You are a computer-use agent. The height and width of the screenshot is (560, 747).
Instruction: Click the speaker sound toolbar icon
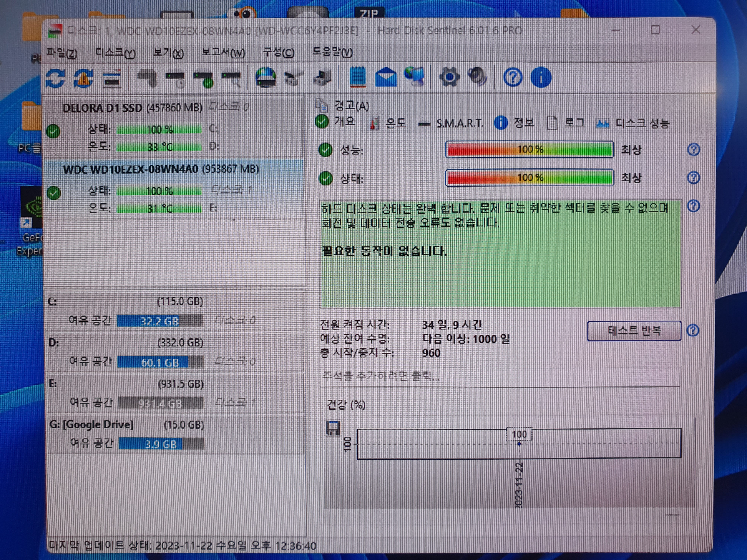pyautogui.click(x=477, y=77)
